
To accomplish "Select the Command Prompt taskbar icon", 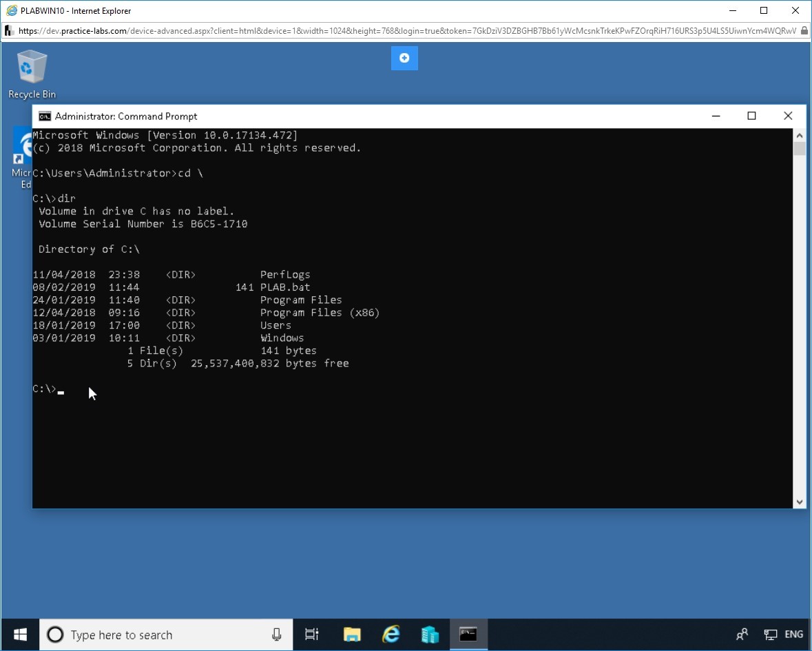I will pyautogui.click(x=468, y=634).
